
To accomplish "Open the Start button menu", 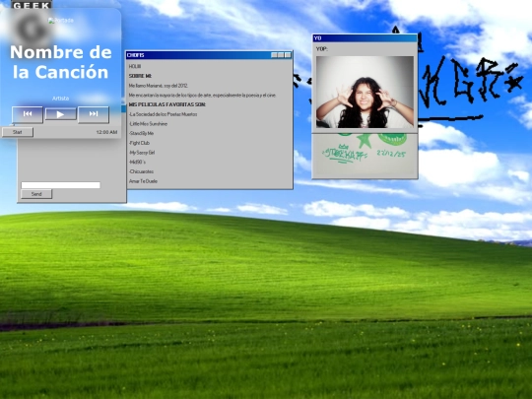I will [18, 132].
